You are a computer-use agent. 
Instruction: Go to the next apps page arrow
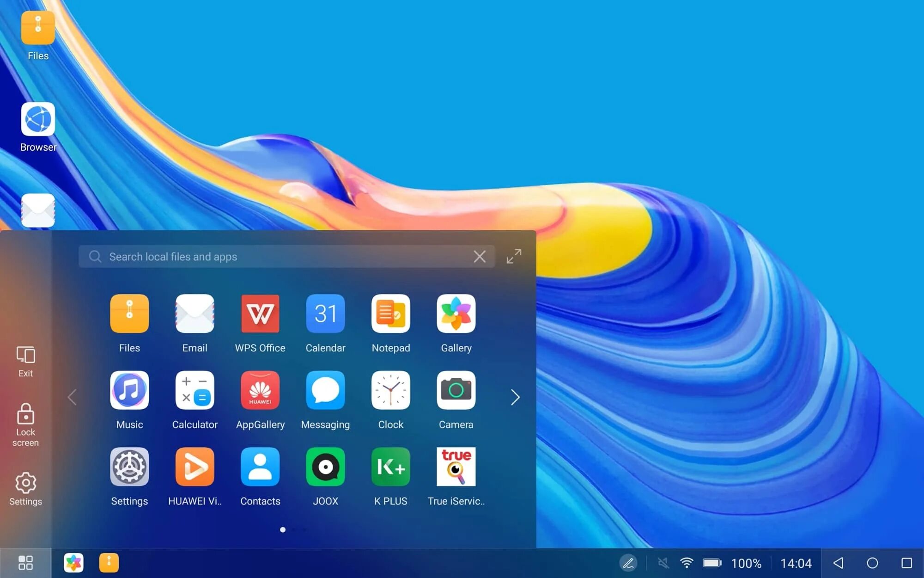pyautogui.click(x=515, y=397)
